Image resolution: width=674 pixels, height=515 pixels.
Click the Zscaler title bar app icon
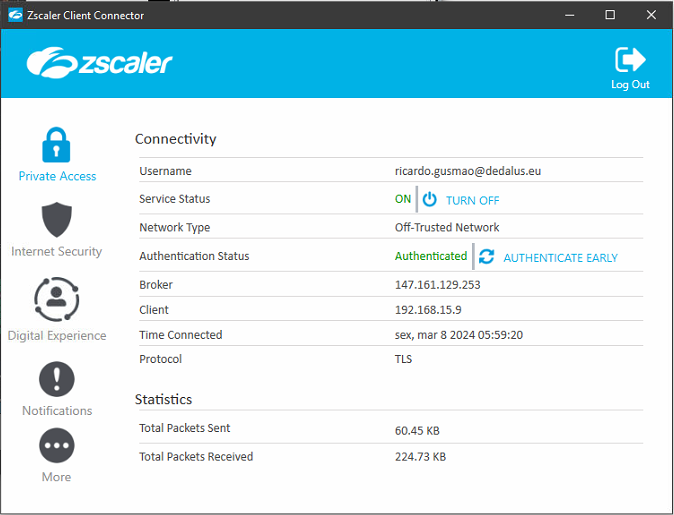pos(15,15)
